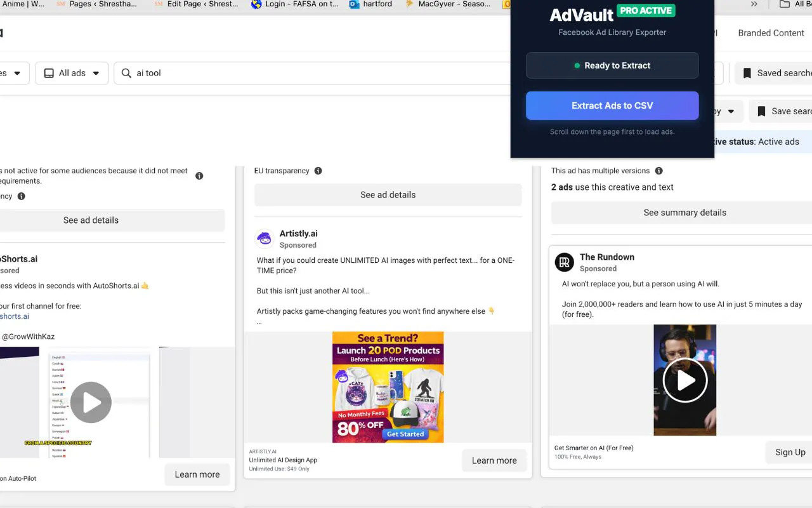The width and height of the screenshot is (812, 508).
Task: Switch to the hartford browser tab
Action: tap(370, 4)
